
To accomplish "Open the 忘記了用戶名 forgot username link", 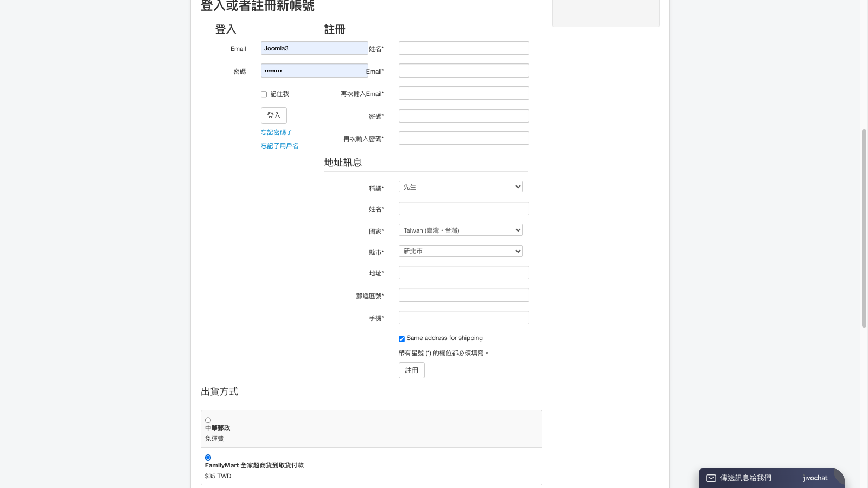I will click(x=279, y=146).
